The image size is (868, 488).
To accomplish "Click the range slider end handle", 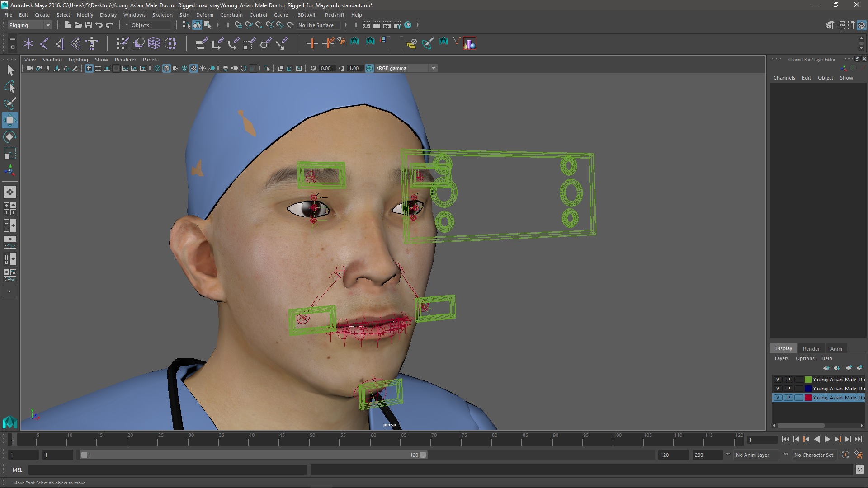I will (x=423, y=455).
